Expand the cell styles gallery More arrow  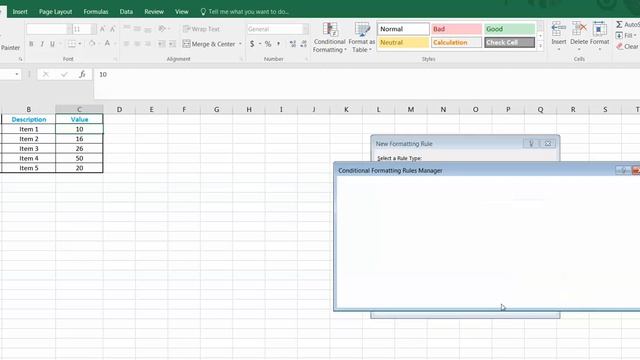(x=540, y=46)
